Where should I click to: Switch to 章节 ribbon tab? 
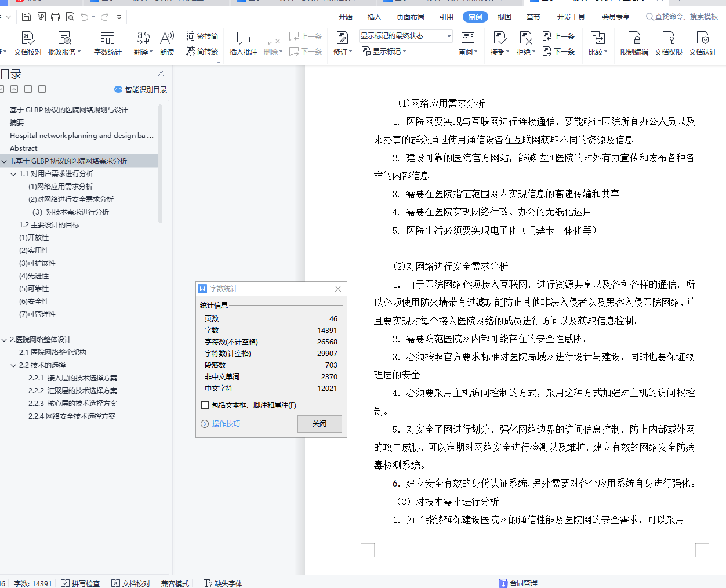pyautogui.click(x=533, y=17)
